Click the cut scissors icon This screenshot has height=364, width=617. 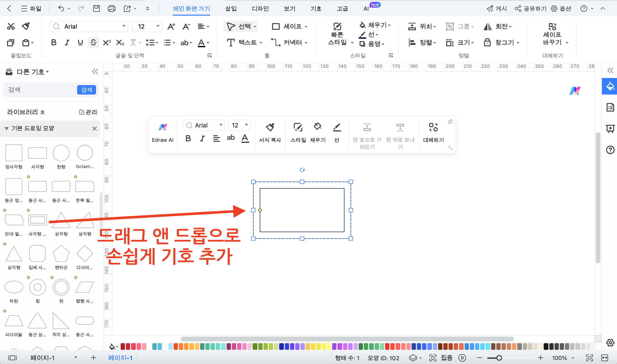[11, 26]
